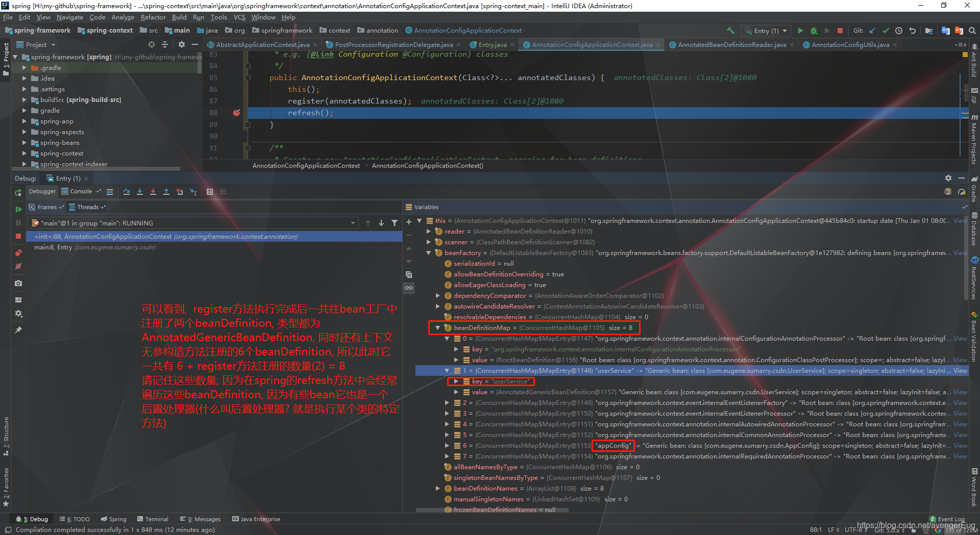980x535 pixels.
Task: Open the Navigate menu
Action: click(x=69, y=17)
